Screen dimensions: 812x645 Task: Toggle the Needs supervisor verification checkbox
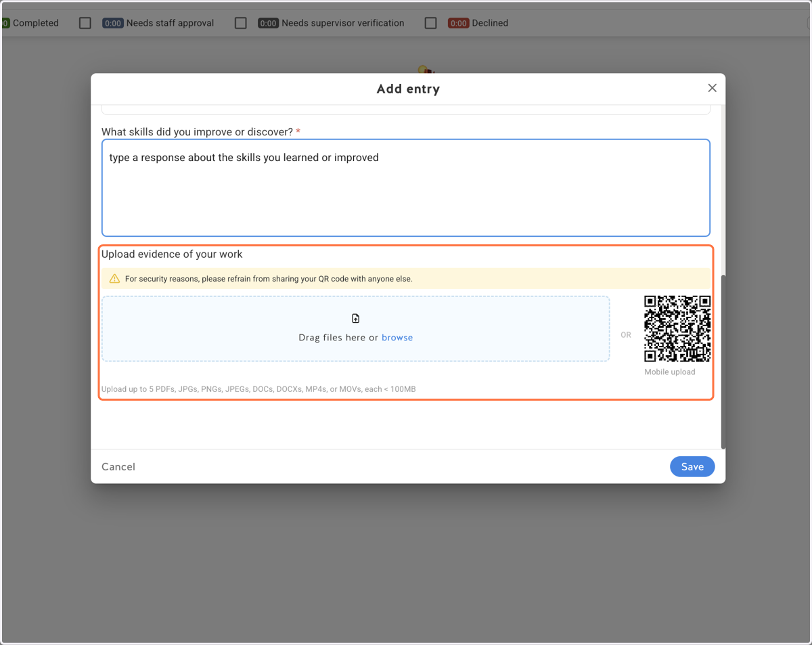tap(240, 23)
